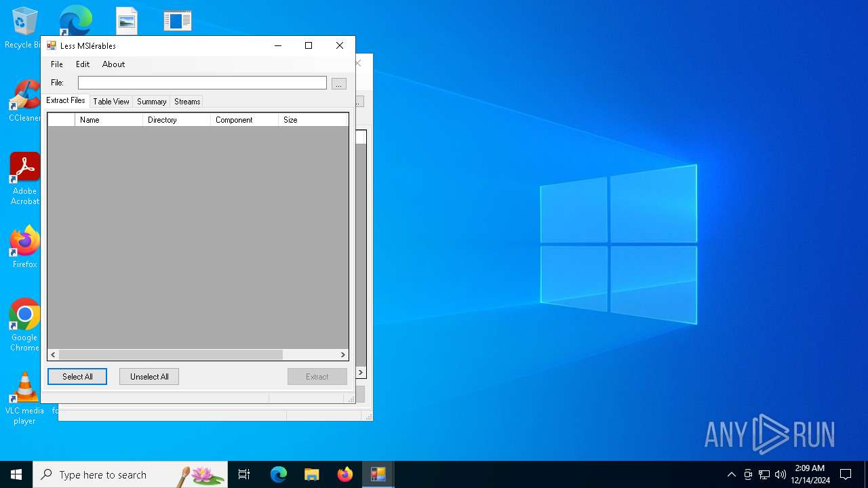Screen dimensions: 868x488
Task: Show hidden system tray icons
Action: tap(731, 474)
